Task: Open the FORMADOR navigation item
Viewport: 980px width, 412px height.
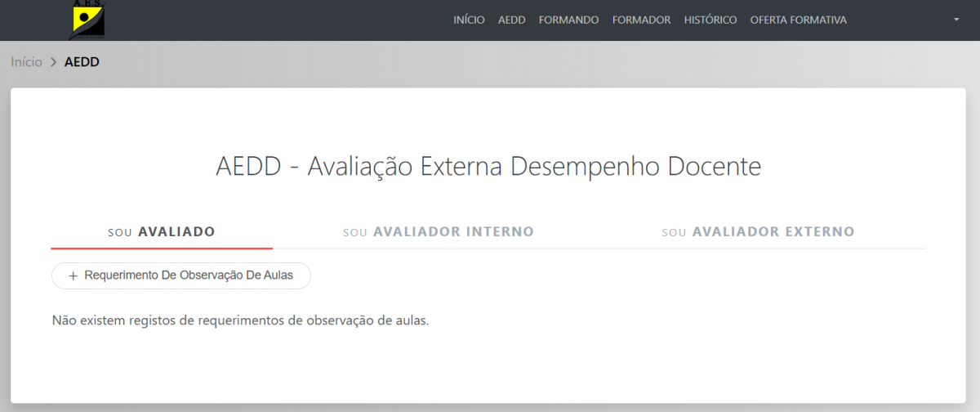Action: click(x=641, y=20)
